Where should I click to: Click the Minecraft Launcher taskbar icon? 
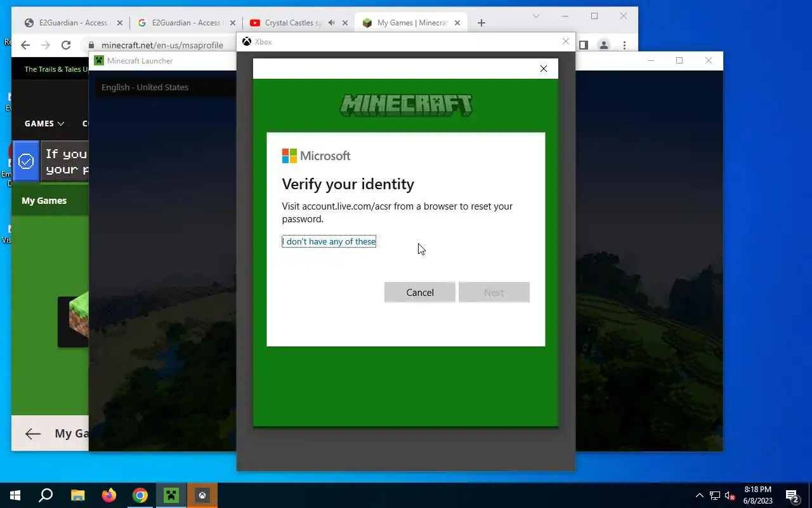pos(171,495)
